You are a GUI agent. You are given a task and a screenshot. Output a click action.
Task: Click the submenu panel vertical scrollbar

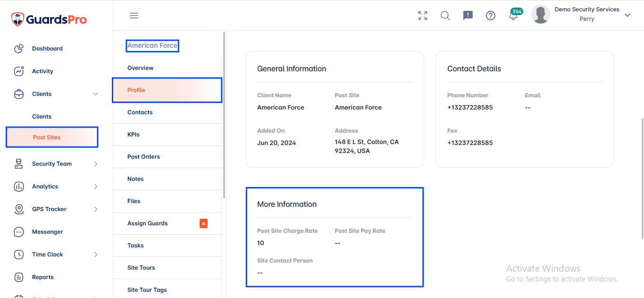click(x=224, y=116)
